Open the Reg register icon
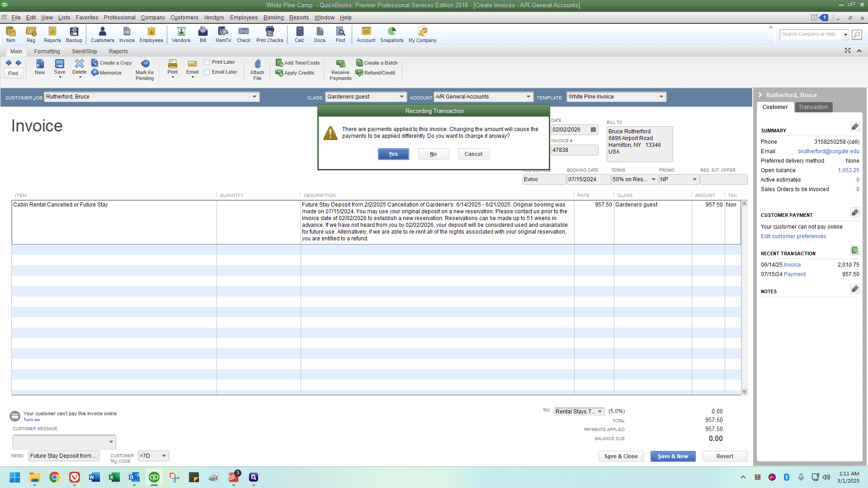 [31, 34]
